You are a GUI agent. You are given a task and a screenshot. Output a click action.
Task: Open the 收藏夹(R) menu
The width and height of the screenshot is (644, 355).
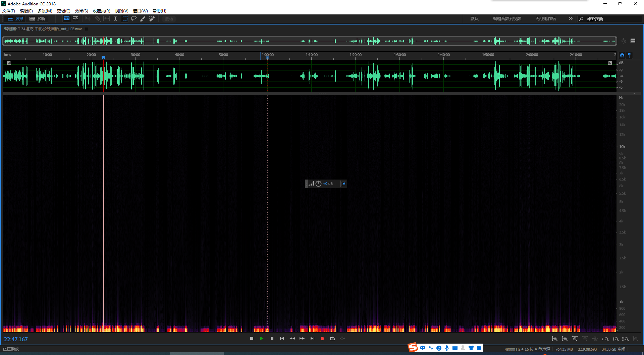[x=101, y=11]
